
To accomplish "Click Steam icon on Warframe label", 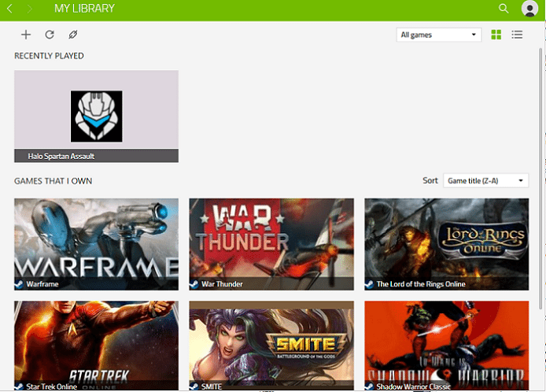I will pos(19,284).
